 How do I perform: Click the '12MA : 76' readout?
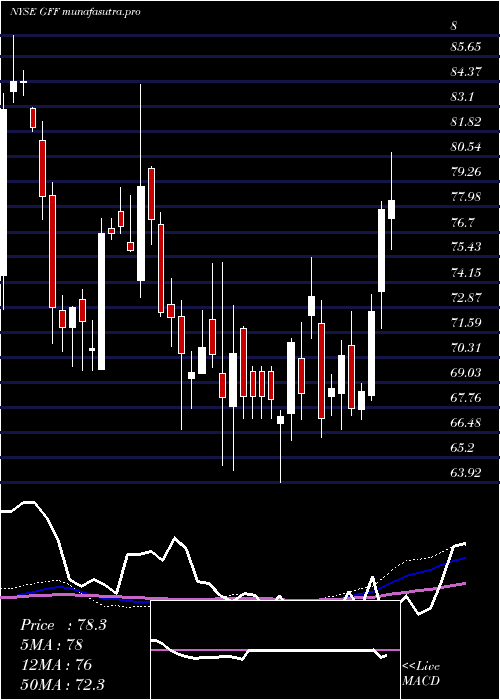click(x=56, y=664)
